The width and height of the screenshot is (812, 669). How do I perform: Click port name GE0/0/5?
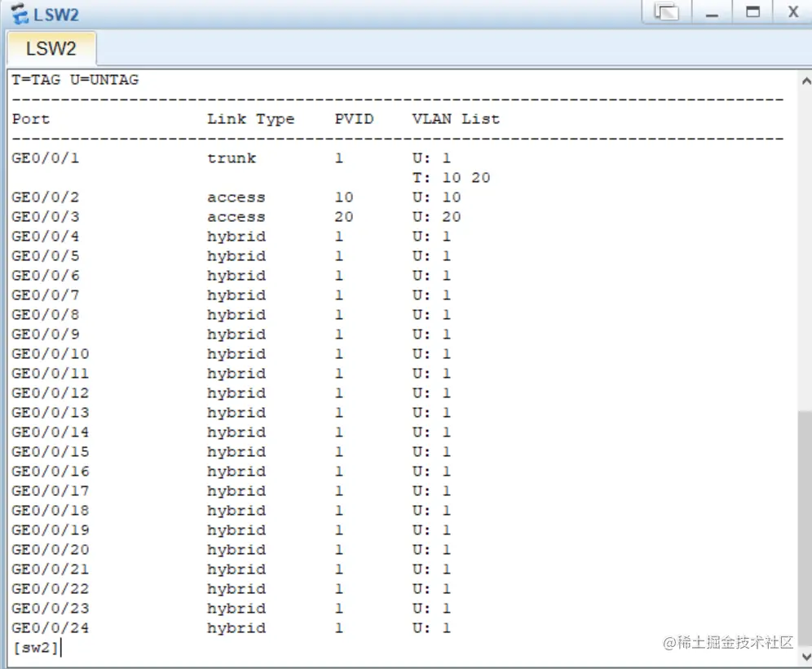coord(46,256)
